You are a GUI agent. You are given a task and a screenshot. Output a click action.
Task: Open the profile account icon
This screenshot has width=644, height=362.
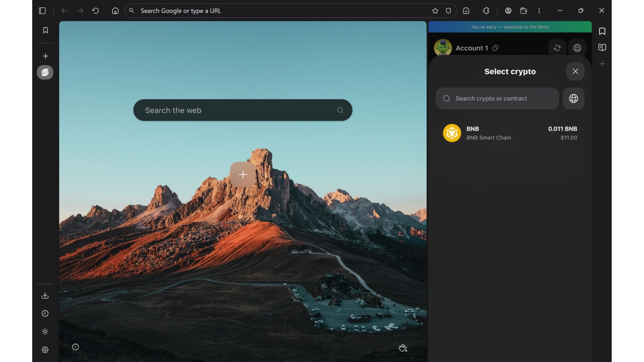pyautogui.click(x=508, y=11)
